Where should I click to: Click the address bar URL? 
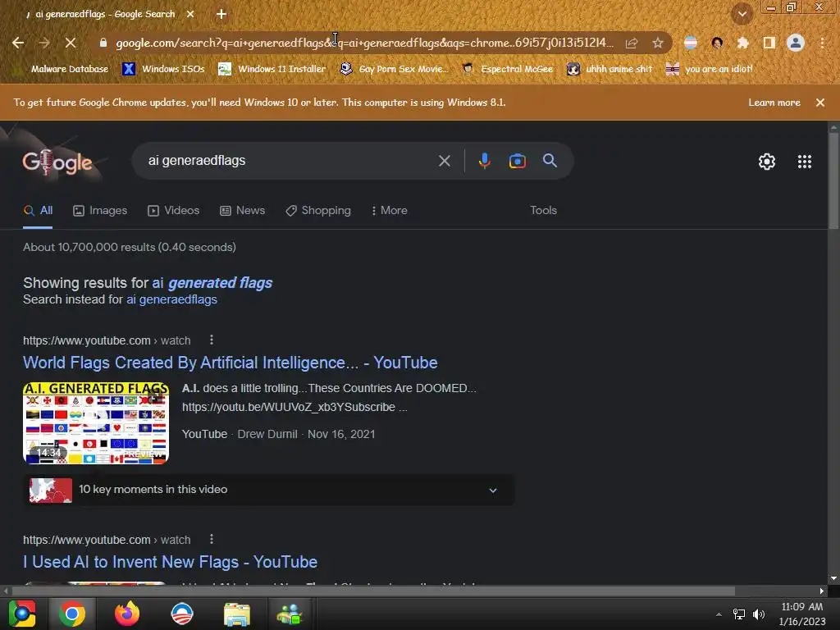pyautogui.click(x=364, y=43)
